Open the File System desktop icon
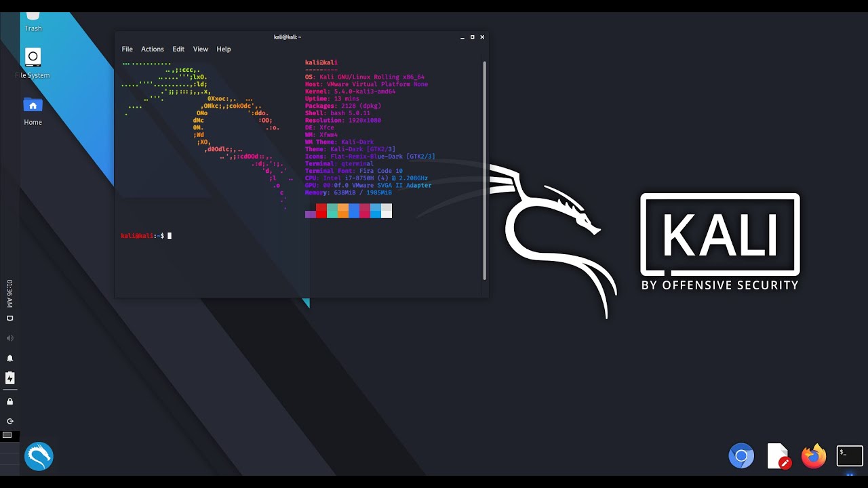The image size is (868, 488). [33, 62]
